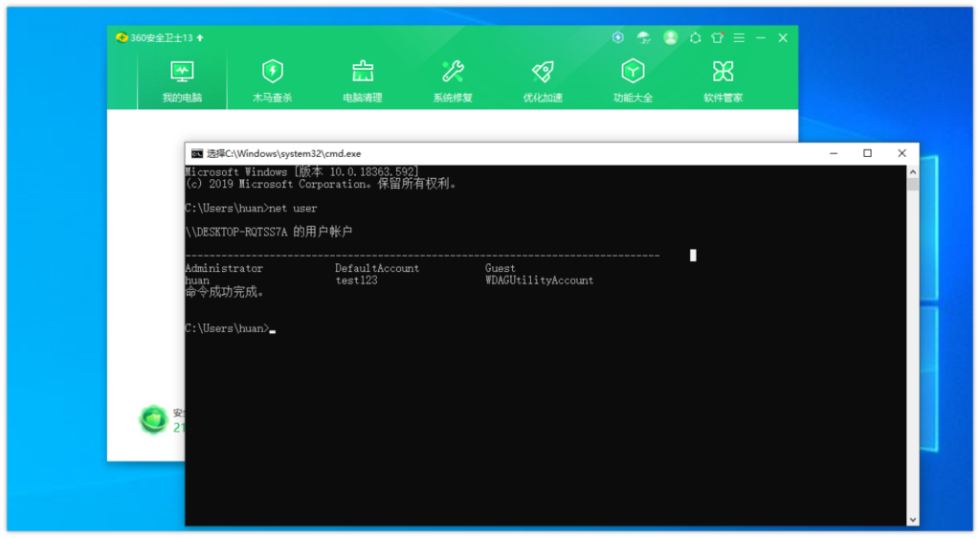Click Microsoft Windows version line in console
This screenshot has height=538, width=980.
pos(302,172)
